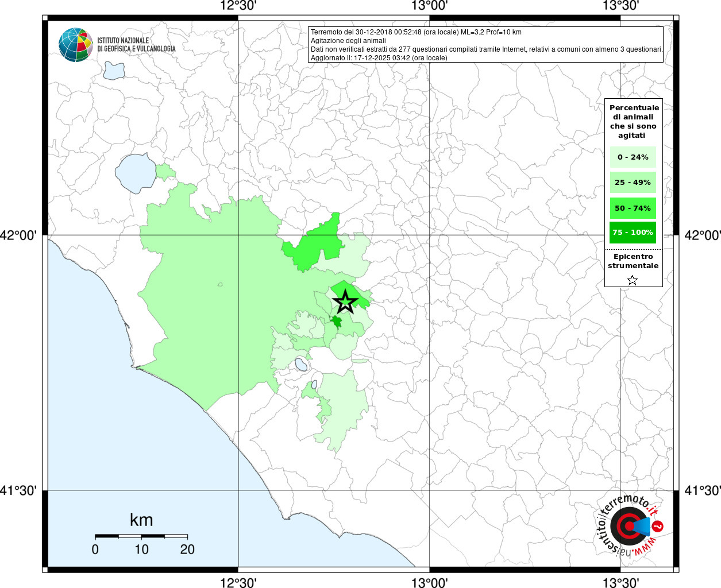
Task: Click the INGV globe logo
Action: [75, 45]
